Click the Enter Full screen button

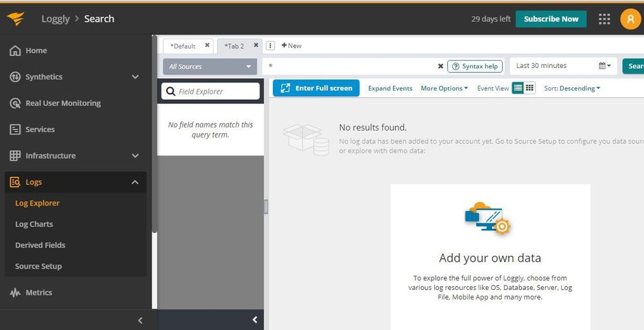[316, 88]
